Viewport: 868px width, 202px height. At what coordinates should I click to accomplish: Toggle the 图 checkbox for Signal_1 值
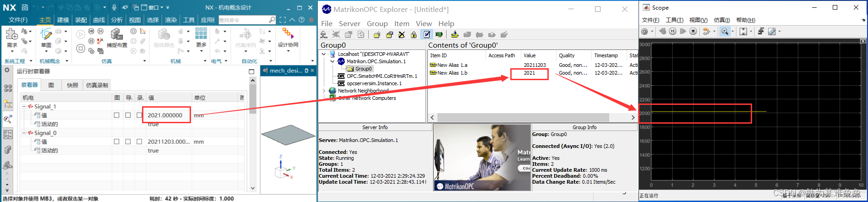click(x=116, y=115)
